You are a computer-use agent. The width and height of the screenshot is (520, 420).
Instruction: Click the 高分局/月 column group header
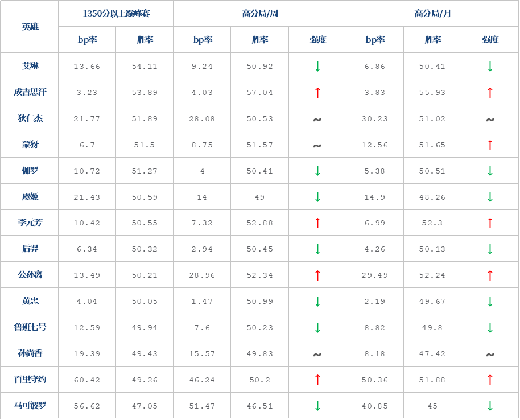point(432,14)
